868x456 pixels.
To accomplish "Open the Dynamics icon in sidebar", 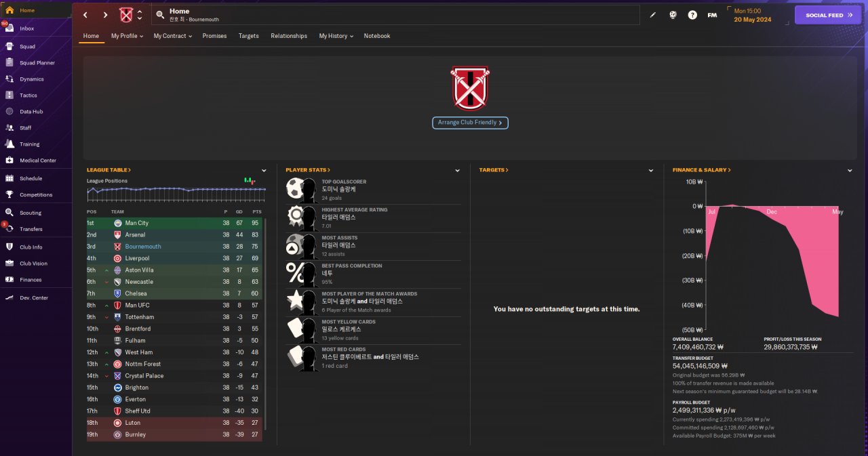I will 9,79.
